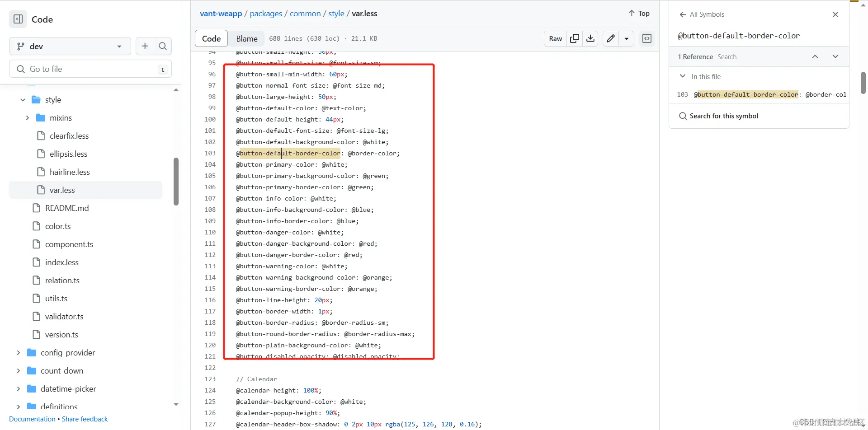The height and width of the screenshot is (430, 868).
Task: Go to vant-weapp repository root
Action: click(x=221, y=14)
